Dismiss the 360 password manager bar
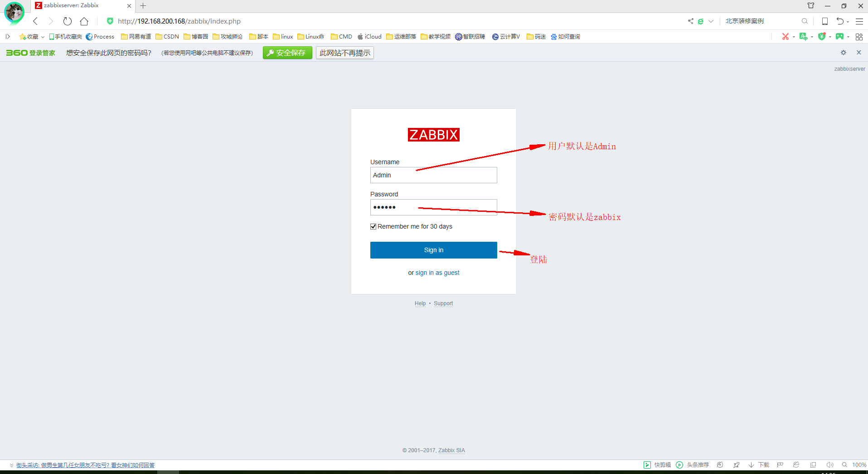Viewport: 868px width, 474px height. coord(859,53)
